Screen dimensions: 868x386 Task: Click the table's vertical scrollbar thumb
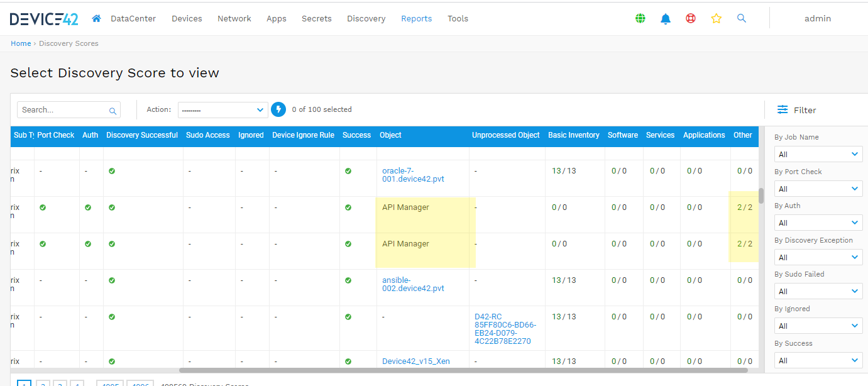[761, 196]
